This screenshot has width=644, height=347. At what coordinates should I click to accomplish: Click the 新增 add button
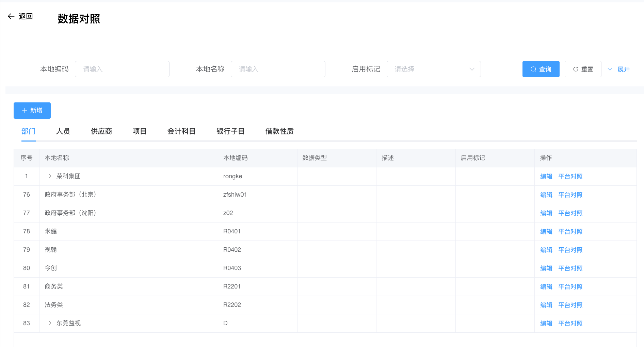coord(32,111)
